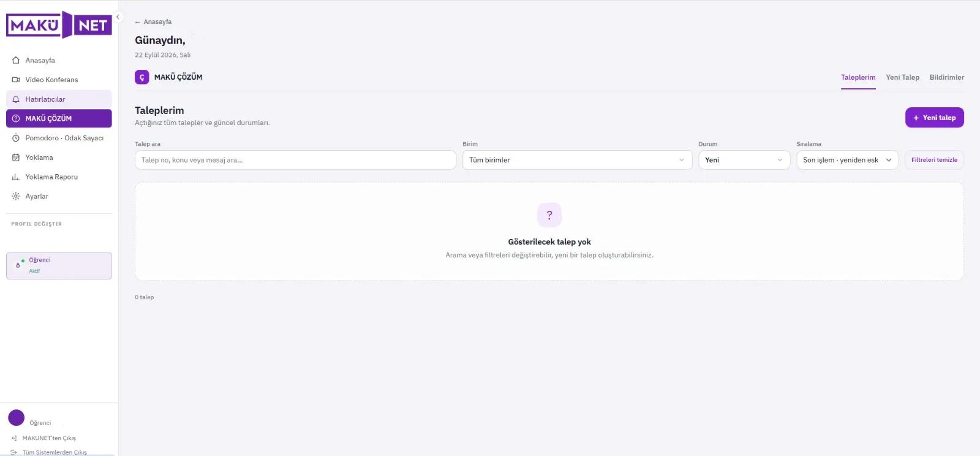Click Filtreleri temizle button
Screen dimensions: 980x456
tap(934, 160)
